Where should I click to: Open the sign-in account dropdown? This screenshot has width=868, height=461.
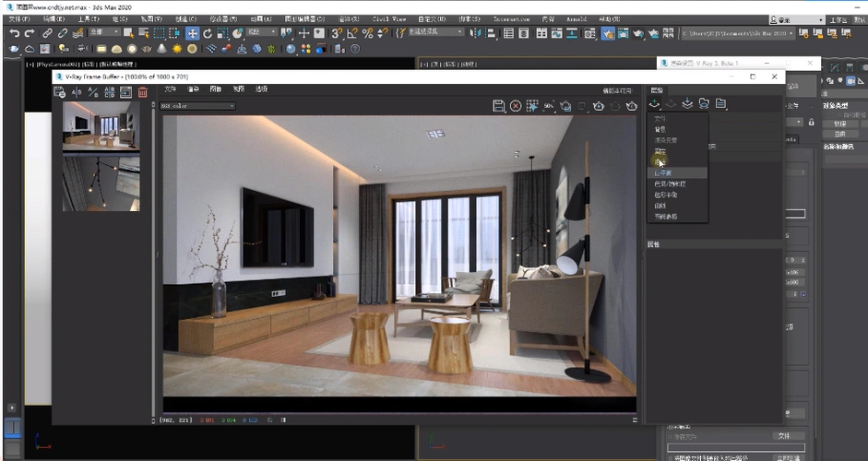[797, 20]
